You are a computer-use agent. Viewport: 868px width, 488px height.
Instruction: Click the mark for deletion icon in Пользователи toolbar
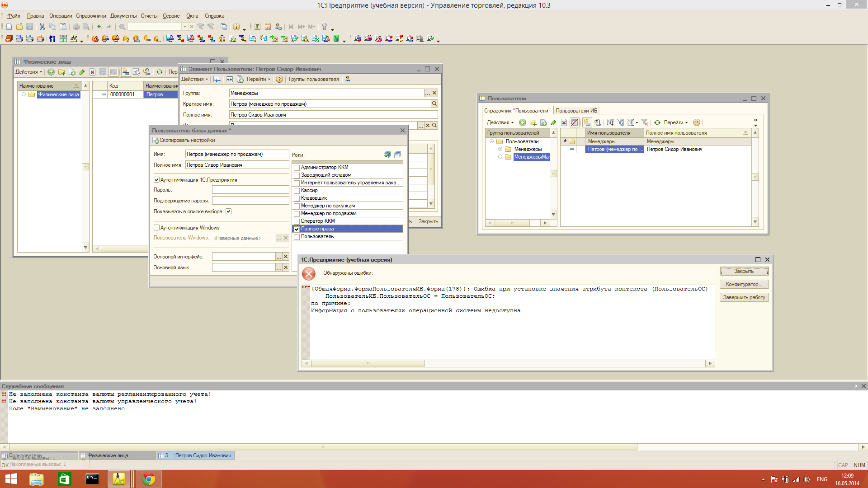(x=564, y=122)
